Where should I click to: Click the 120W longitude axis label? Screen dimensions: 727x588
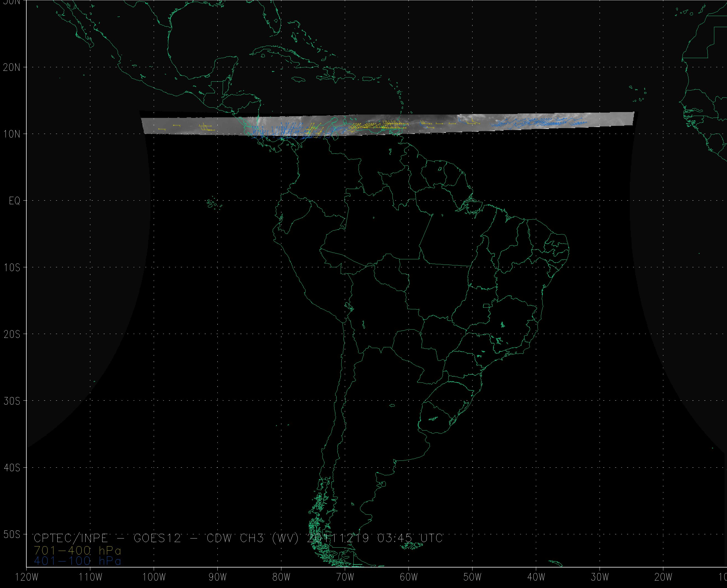pyautogui.click(x=27, y=577)
